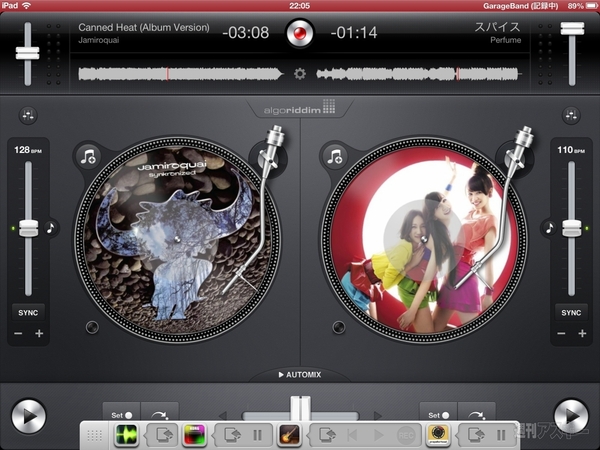Tap the Jamiroquai record on the left turntable
This screenshot has width=600, height=450.
(x=177, y=240)
